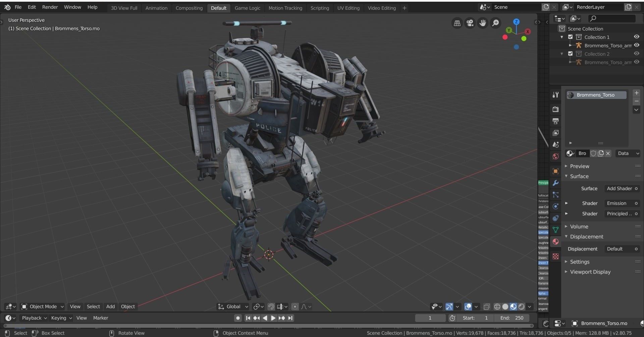
Task: Toggle show gizmos button
Action: (449, 306)
